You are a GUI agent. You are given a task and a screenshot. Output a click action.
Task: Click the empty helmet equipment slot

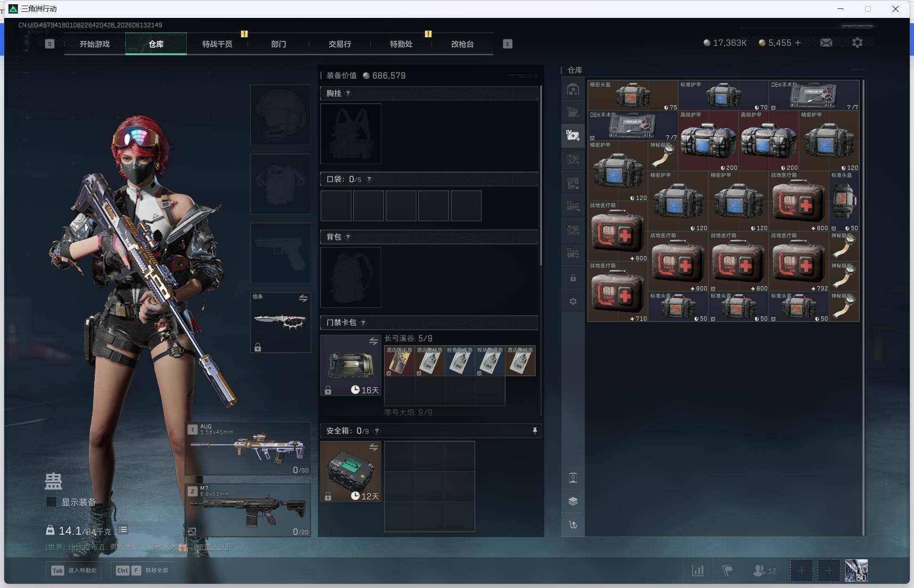point(280,115)
